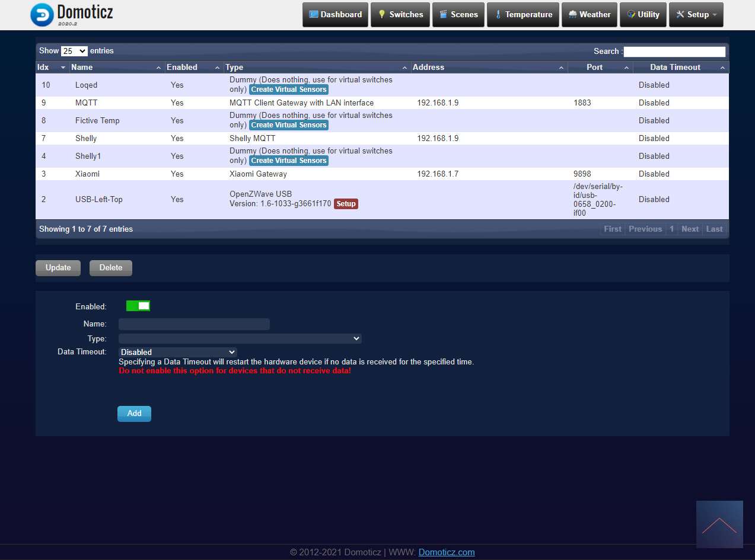
Task: Expand the Setup dropdown menu
Action: 696,15
